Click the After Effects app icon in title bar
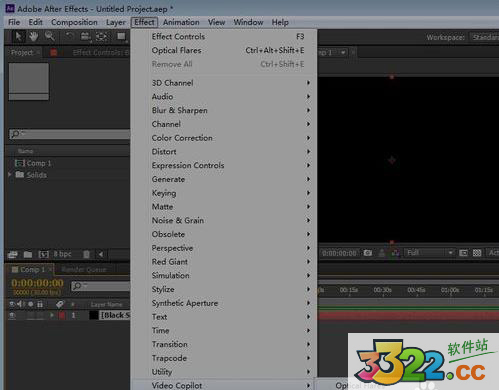 coord(10,8)
